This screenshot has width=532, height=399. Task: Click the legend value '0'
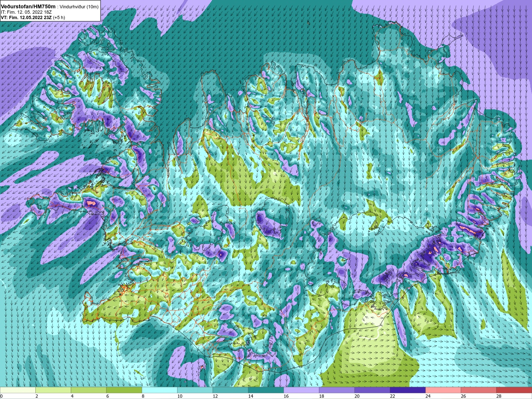click(2, 396)
